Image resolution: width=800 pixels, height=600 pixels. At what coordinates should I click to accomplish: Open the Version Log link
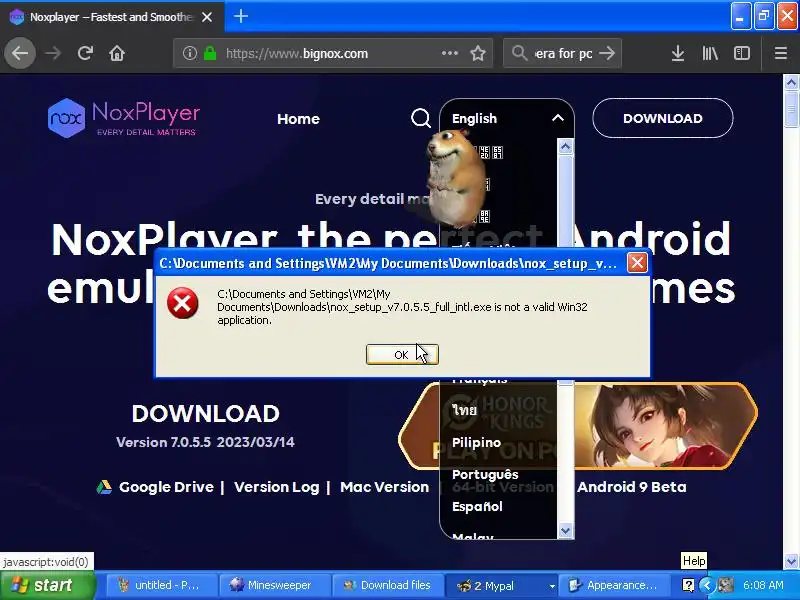tap(277, 487)
